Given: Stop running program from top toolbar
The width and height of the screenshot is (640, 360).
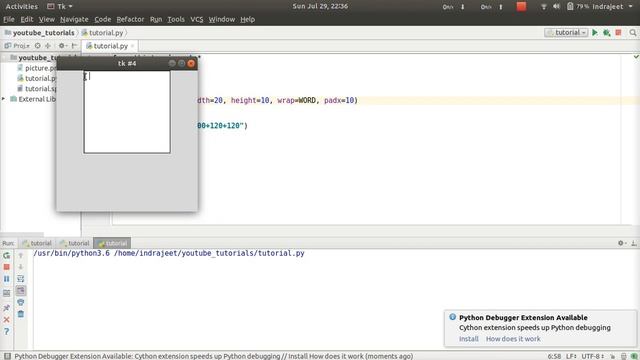Looking at the screenshot, I should (618, 33).
